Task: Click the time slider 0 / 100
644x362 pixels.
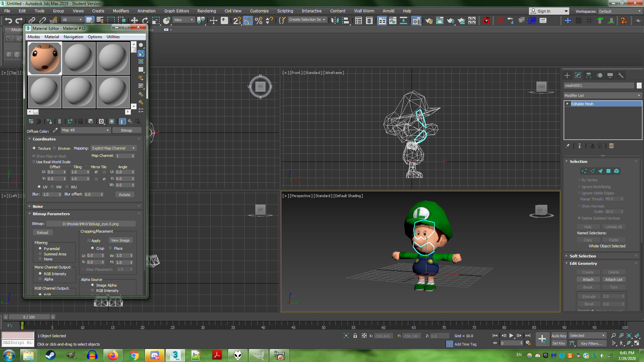Action: click(29, 317)
